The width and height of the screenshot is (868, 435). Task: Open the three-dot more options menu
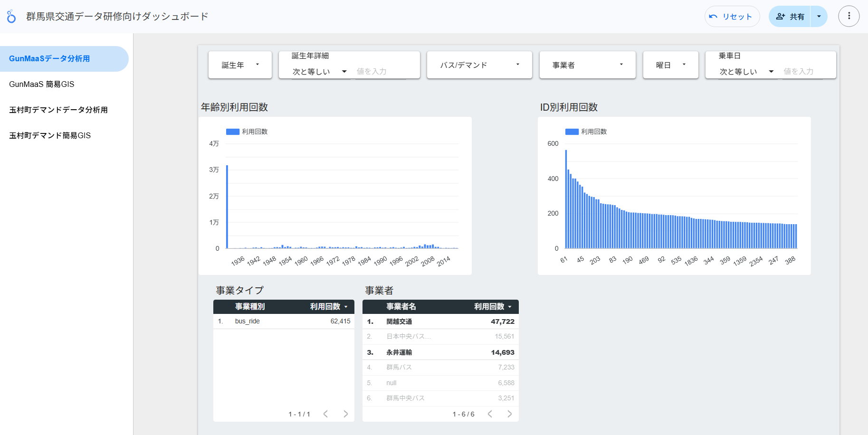[x=849, y=17]
